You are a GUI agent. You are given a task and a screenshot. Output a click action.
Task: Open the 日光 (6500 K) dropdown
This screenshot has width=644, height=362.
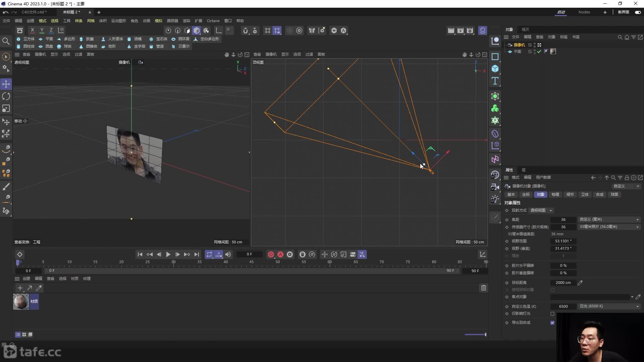(x=609, y=306)
